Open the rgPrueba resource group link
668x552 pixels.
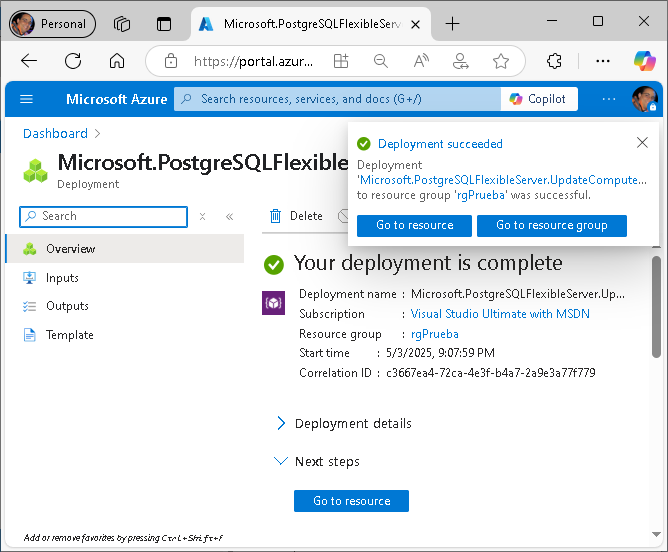(x=435, y=334)
